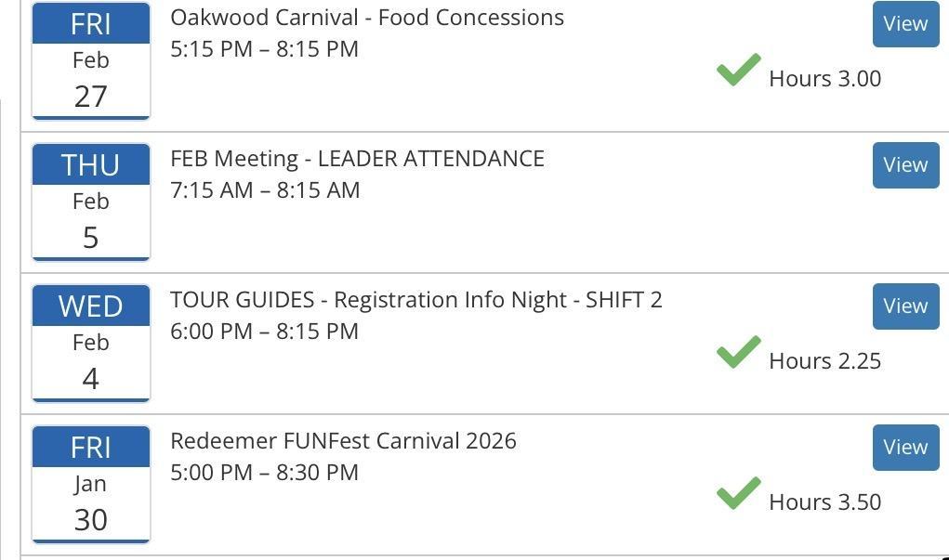Click the 5:00 PM – 8:30 PM time range

[x=264, y=473]
